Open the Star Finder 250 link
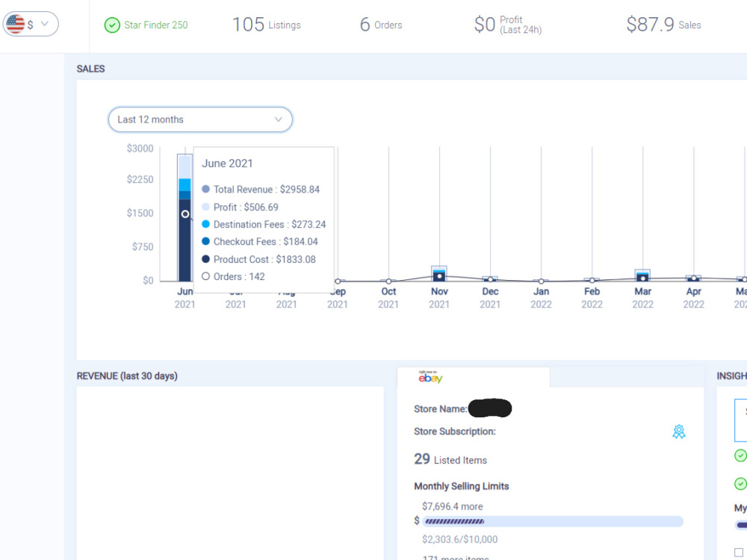The height and width of the screenshot is (560, 747). (x=156, y=25)
